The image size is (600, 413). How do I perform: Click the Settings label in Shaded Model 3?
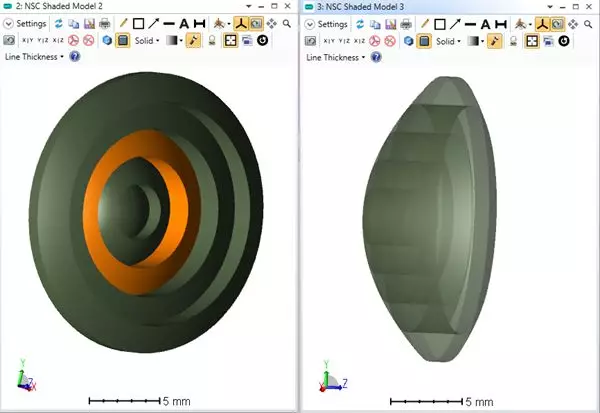pyautogui.click(x=333, y=23)
